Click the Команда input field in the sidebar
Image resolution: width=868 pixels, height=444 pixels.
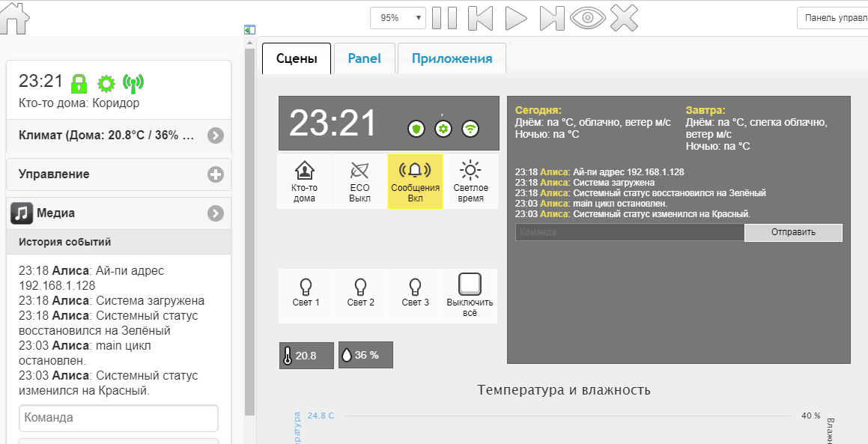tap(118, 419)
